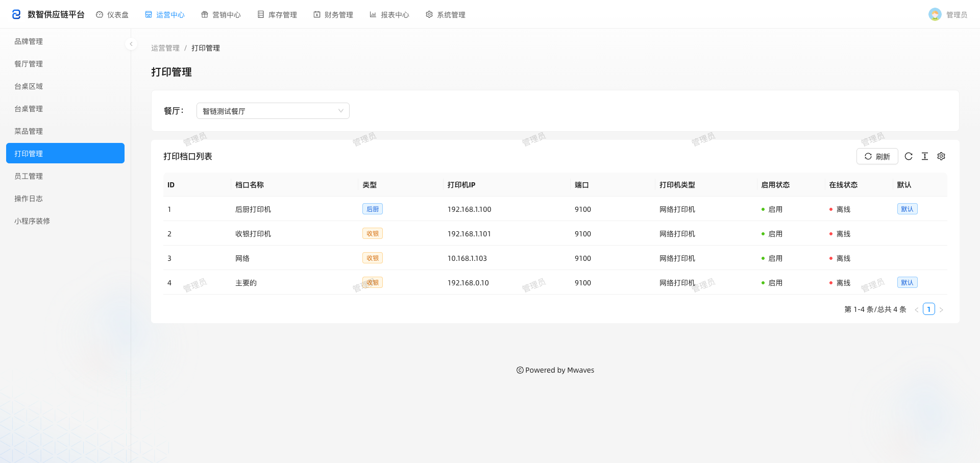
Task: Click the platform logo icon
Action: click(16, 14)
